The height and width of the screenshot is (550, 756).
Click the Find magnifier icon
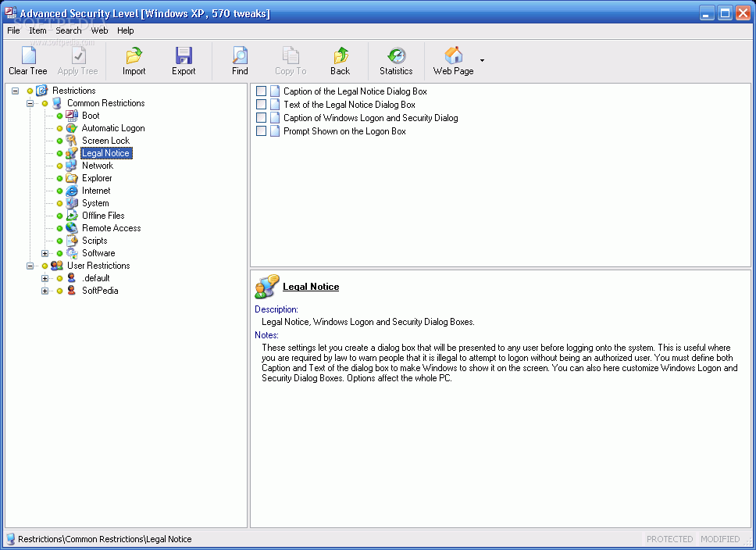[x=240, y=55]
